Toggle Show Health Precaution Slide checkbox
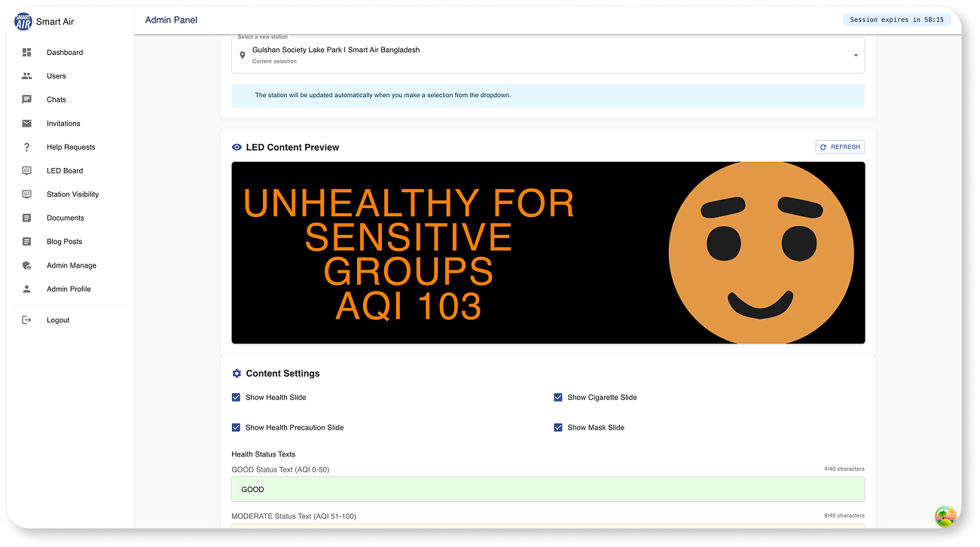This screenshot has width=980, height=547. pyautogui.click(x=237, y=427)
